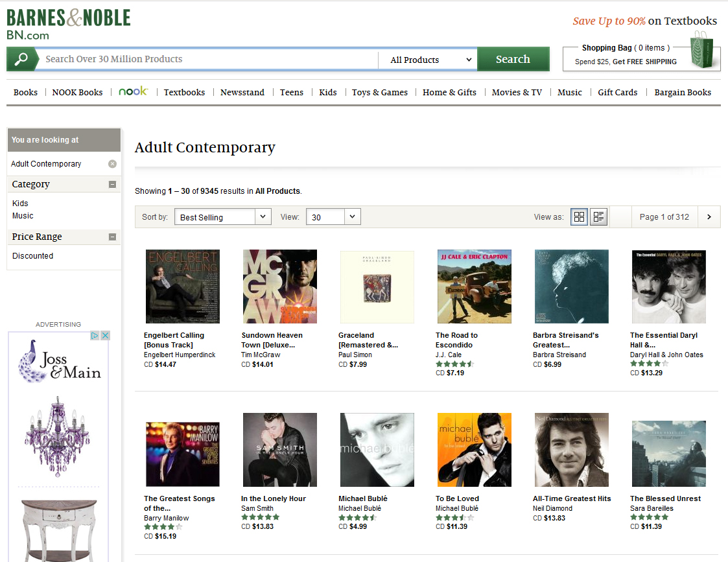Image resolution: width=728 pixels, height=562 pixels.
Task: Click the magnifying glass search icon
Action: 21,59
